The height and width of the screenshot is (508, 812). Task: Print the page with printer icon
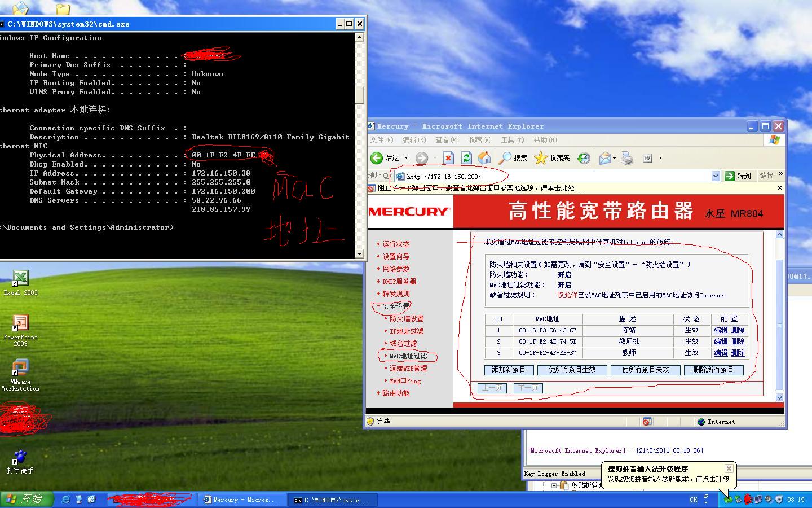(x=627, y=158)
